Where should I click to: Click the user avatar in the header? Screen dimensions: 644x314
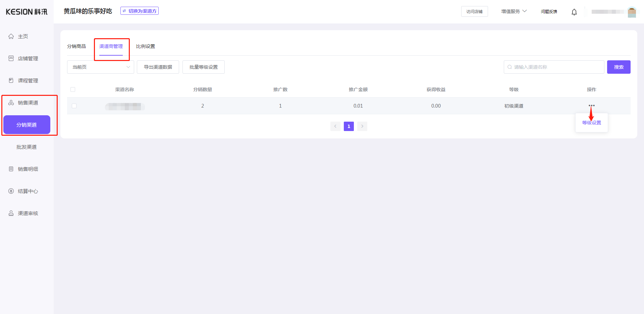click(632, 12)
